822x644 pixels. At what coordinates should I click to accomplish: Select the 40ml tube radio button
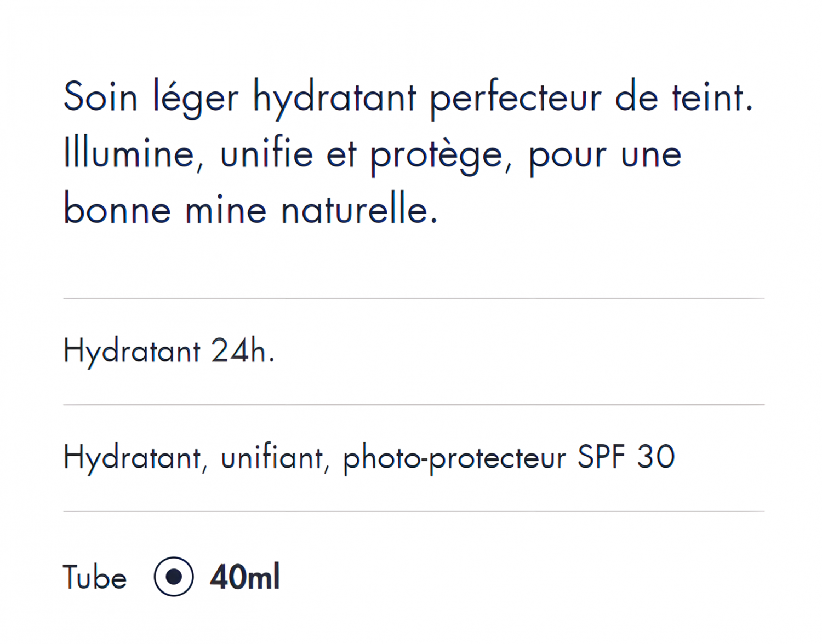pos(174,577)
